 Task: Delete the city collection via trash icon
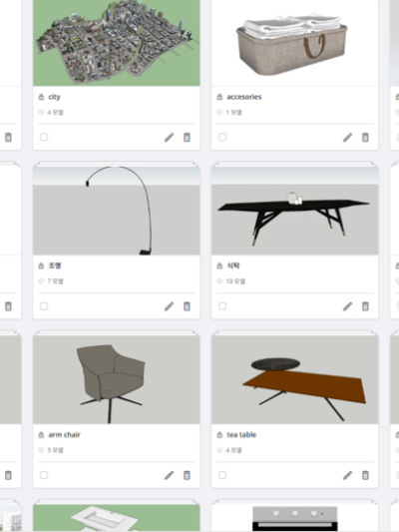click(x=187, y=138)
